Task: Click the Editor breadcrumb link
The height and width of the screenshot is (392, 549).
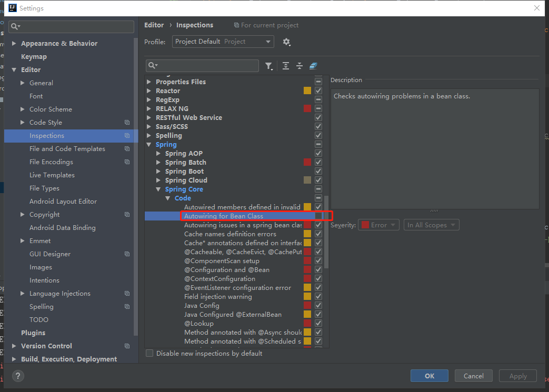Action: 154,25
